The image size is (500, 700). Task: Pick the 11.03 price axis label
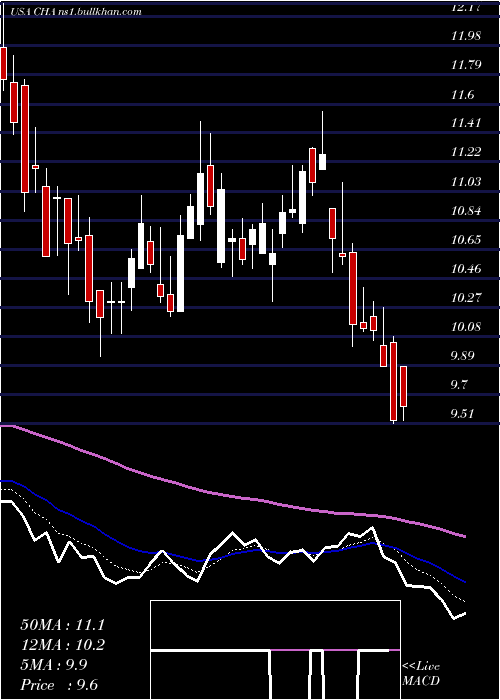(x=466, y=182)
